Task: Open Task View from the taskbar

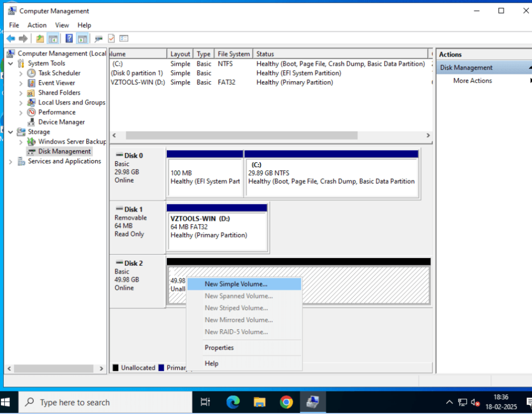Action: pyautogui.click(x=205, y=403)
